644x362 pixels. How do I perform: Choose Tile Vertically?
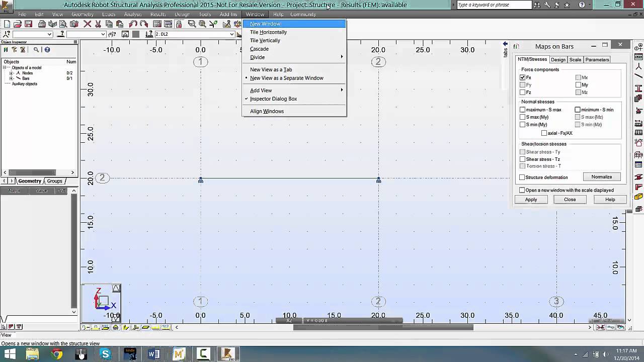(294, 40)
